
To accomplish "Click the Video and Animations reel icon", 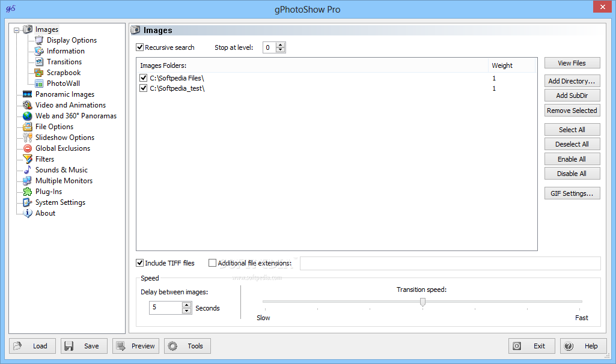I will pos(28,105).
